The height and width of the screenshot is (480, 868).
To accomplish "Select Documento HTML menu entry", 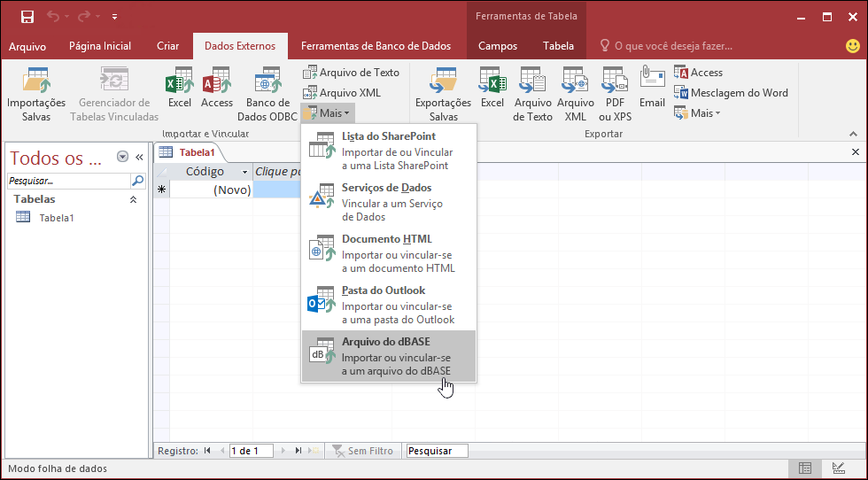I will [x=389, y=253].
